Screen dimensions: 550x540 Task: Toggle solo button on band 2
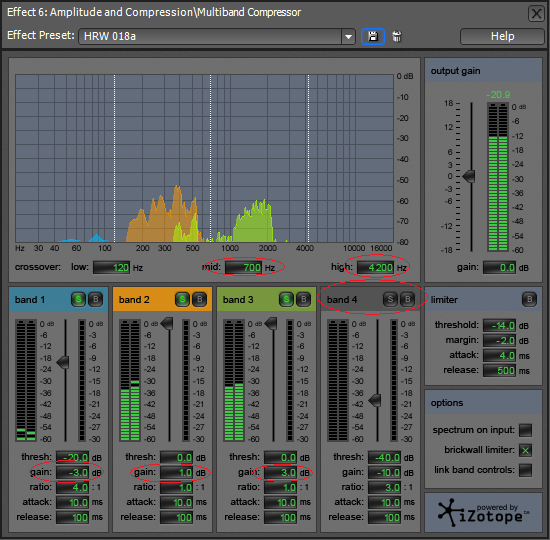click(182, 299)
